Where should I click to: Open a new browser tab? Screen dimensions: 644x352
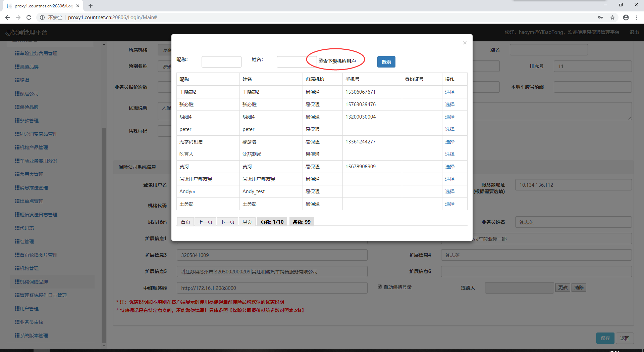(91, 6)
